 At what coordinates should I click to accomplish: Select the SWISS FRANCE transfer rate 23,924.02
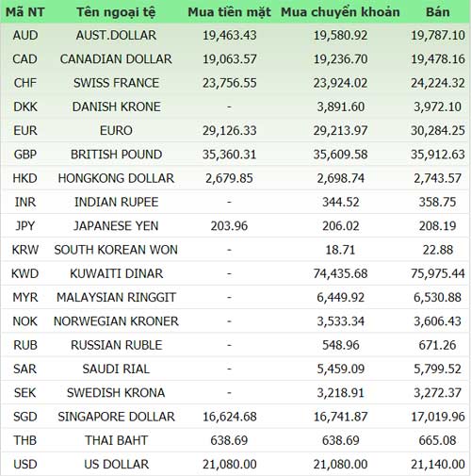point(340,83)
